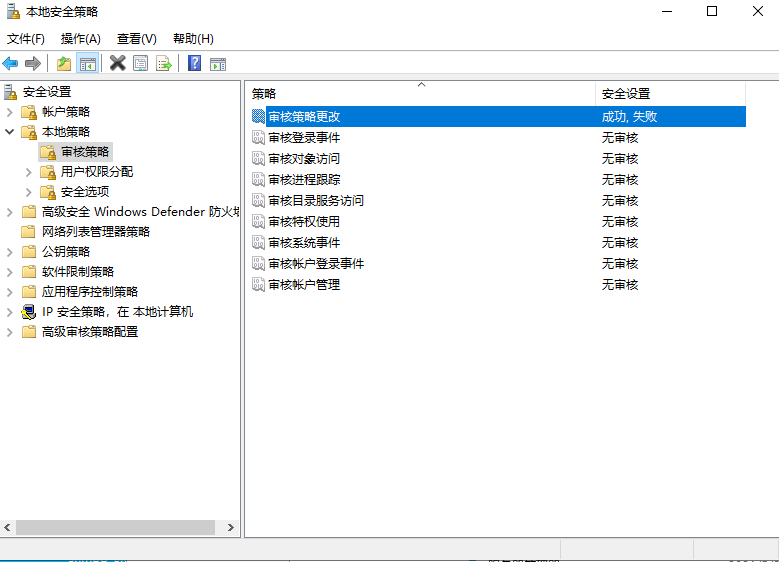The height and width of the screenshot is (562, 779).
Task: Sort by the 安全设置 column header
Action: point(626,94)
